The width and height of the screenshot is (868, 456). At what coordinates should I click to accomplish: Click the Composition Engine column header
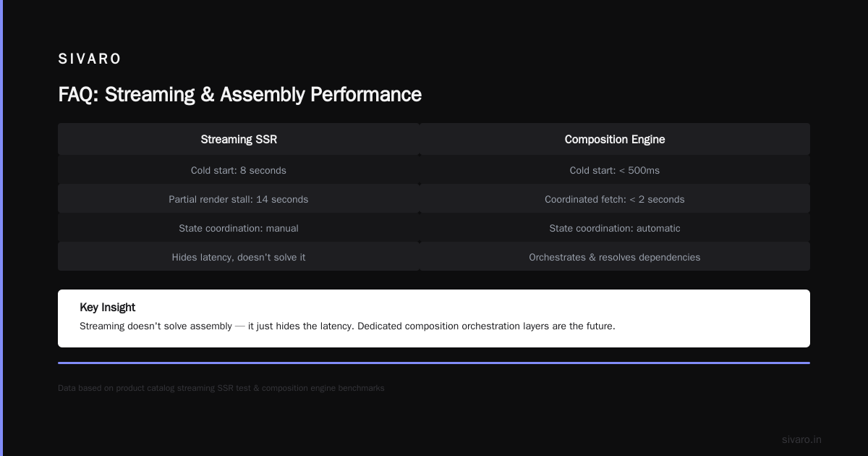(615, 139)
